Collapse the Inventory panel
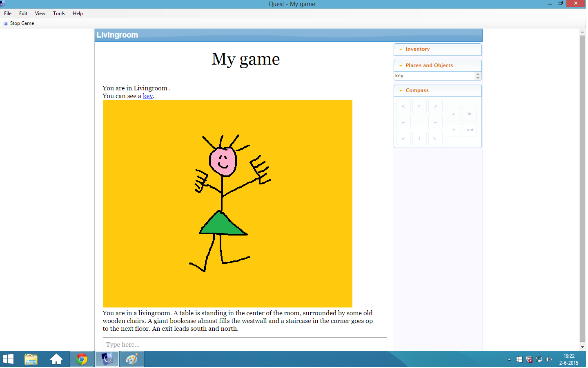The width and height of the screenshot is (588, 368). click(x=400, y=49)
